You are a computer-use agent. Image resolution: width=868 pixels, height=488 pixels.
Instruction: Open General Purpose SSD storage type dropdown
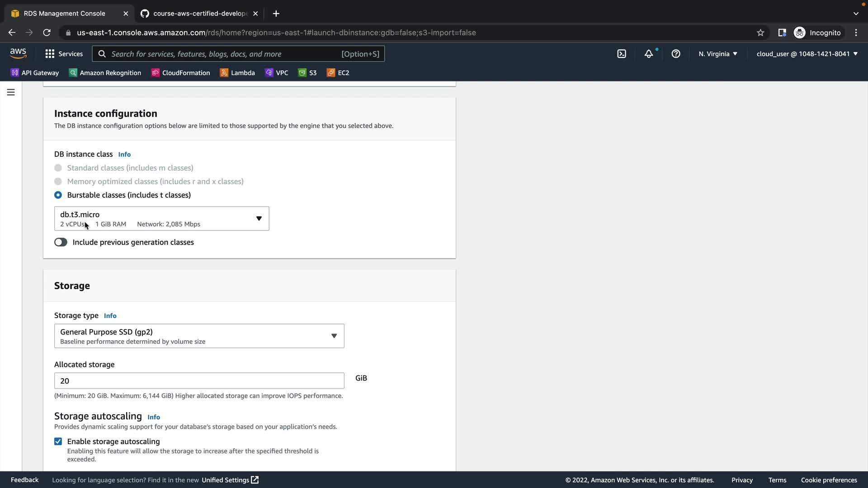(199, 336)
